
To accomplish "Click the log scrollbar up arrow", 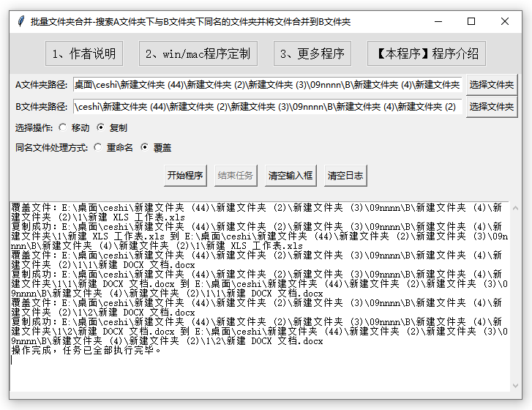I will (x=515, y=208).
